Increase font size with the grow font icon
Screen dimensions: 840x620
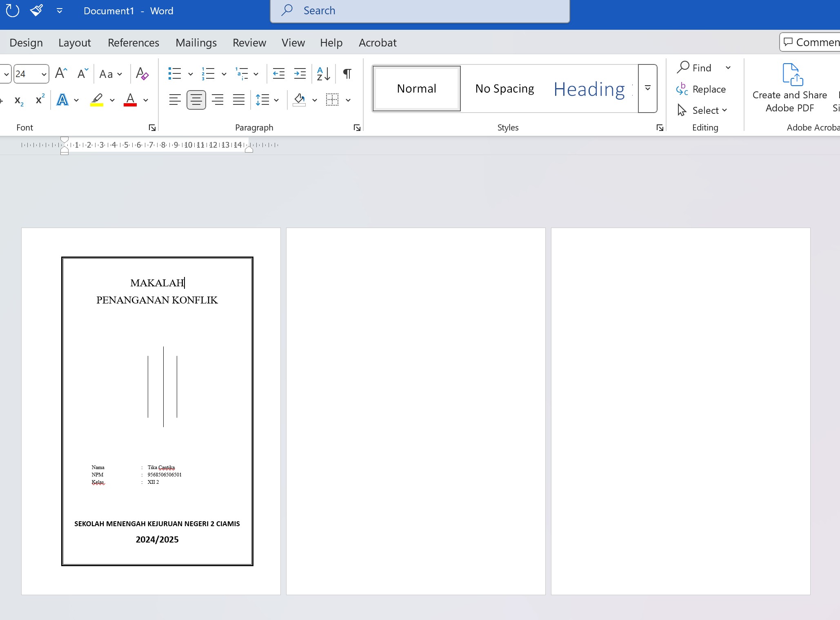61,73
